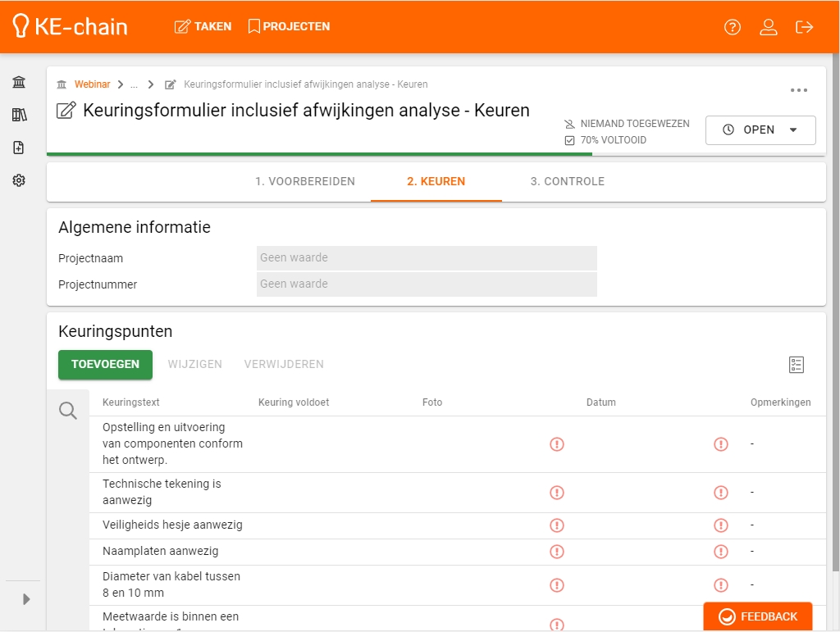This screenshot has width=840, height=632.
Task: Click the search magnifier in Keuringspunten table
Action: 68,411
